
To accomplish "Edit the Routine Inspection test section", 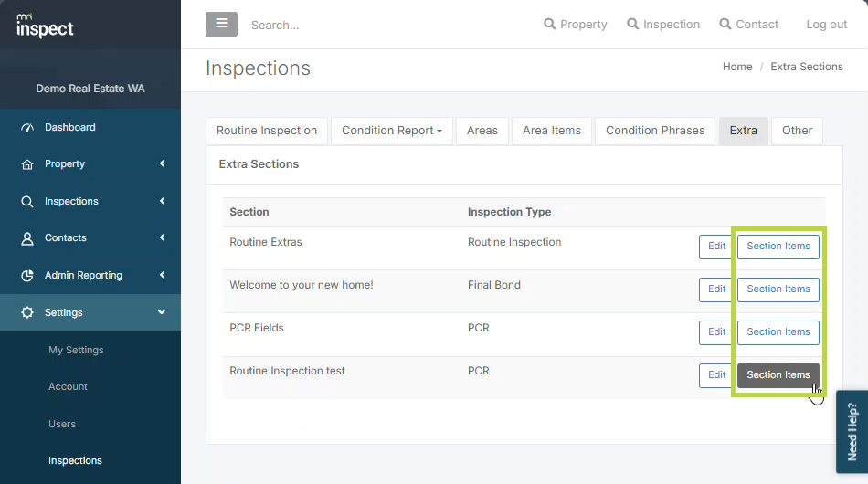I will (716, 375).
